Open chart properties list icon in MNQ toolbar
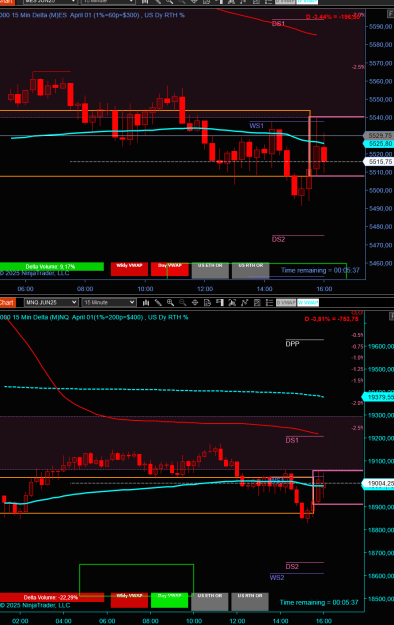Viewport: 394px width, 625px height. [x=269, y=303]
